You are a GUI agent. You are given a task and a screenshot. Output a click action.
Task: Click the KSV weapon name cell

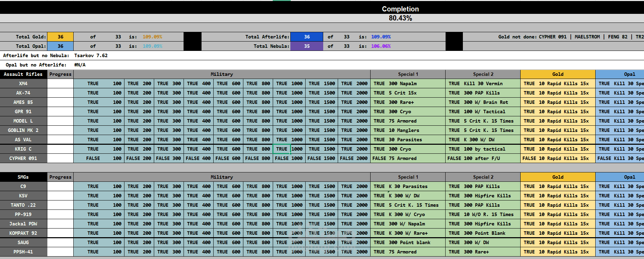click(x=24, y=196)
